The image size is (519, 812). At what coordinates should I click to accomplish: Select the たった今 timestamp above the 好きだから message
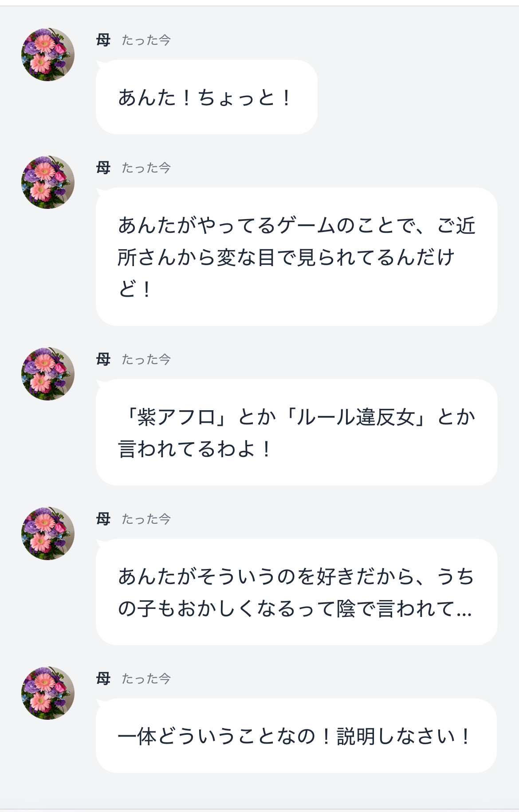click(x=146, y=519)
